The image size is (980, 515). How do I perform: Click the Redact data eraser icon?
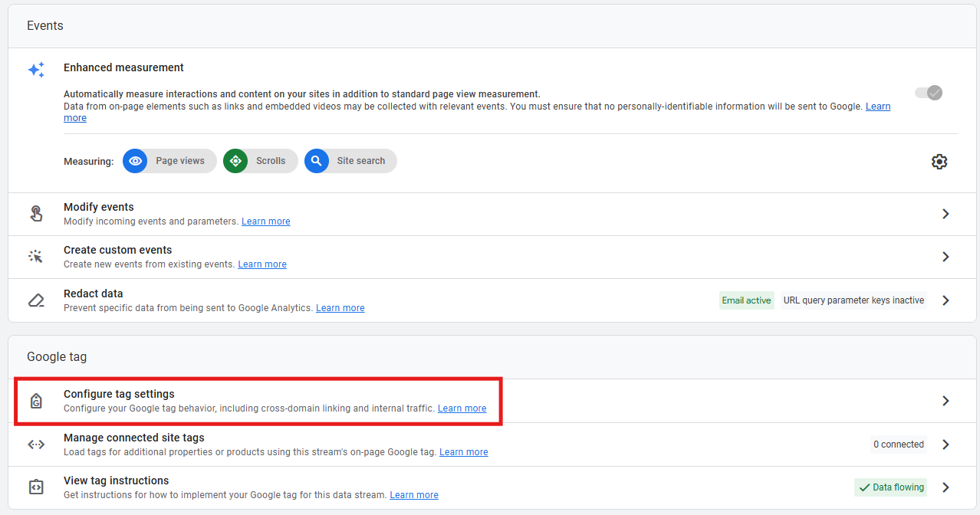[x=36, y=300]
